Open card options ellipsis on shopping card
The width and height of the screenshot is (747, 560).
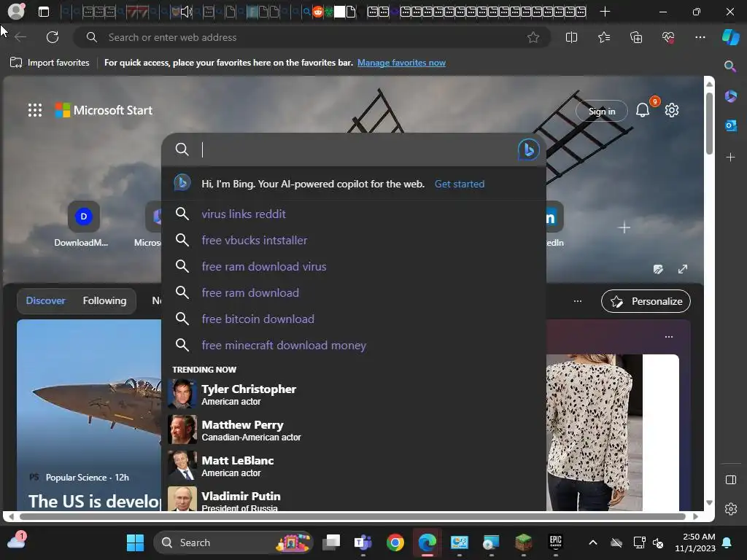(x=669, y=337)
